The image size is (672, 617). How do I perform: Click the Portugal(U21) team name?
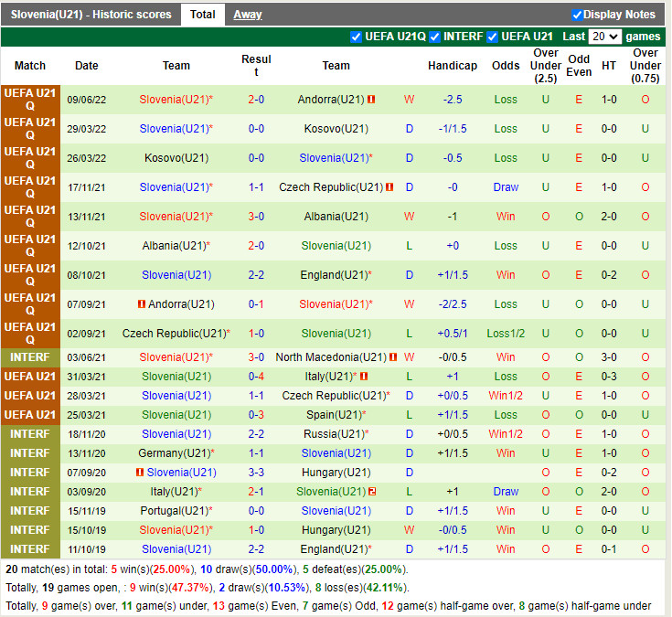pos(176,511)
